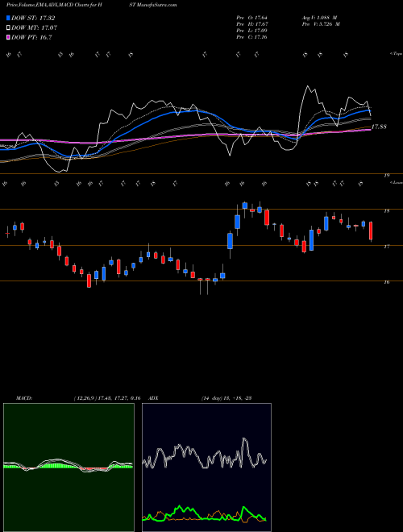Select the 'DOW MT: 17.07' legend text
The width and height of the screenshot is (403, 532).
coord(35,28)
